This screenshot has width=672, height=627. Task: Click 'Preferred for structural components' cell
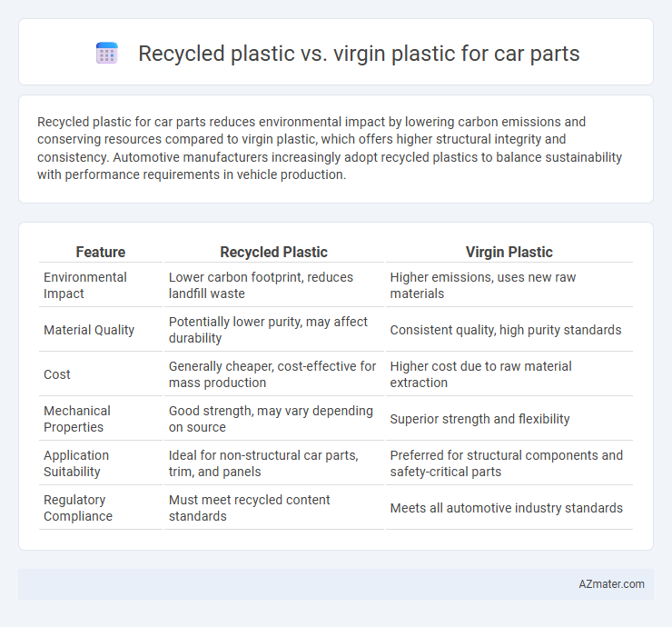click(506, 463)
